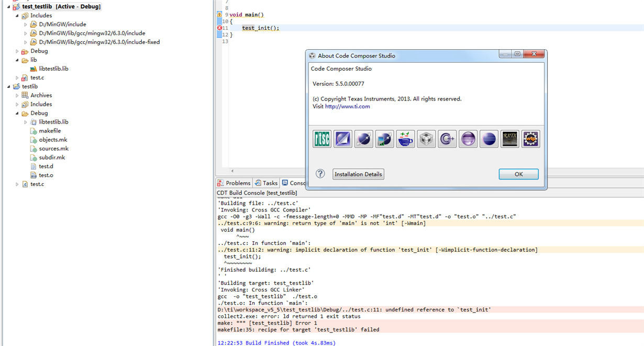Switch to the Tasks tab
The width and height of the screenshot is (644, 346).
pyautogui.click(x=266, y=183)
